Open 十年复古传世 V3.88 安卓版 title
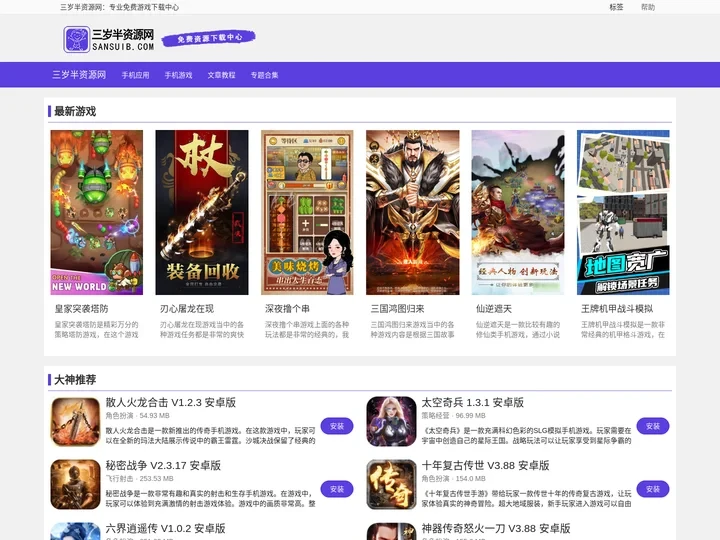This screenshot has height=540, width=720. click(486, 465)
